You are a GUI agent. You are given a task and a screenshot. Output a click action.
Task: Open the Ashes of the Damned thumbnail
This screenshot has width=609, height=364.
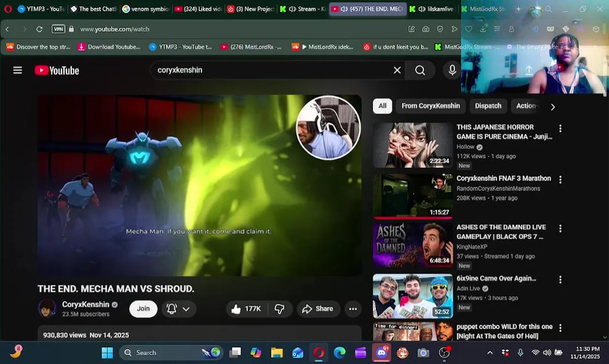tap(413, 246)
